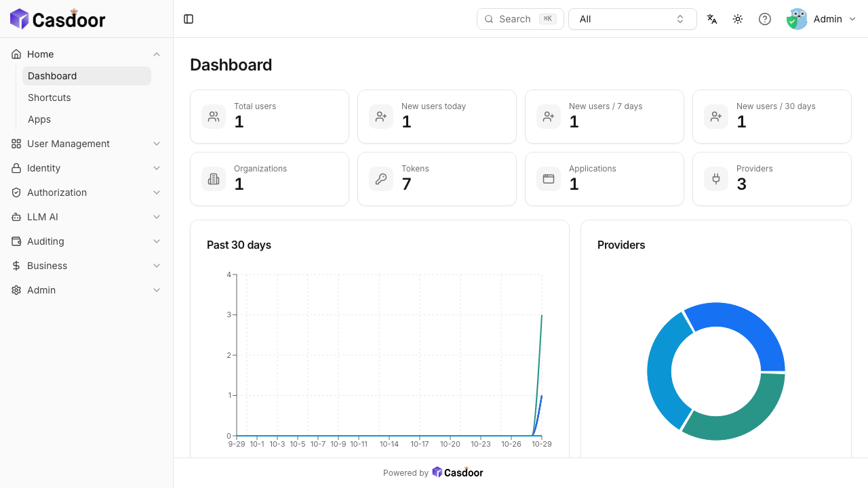
Task: Open the Tokens card showing 7
Action: 437,179
